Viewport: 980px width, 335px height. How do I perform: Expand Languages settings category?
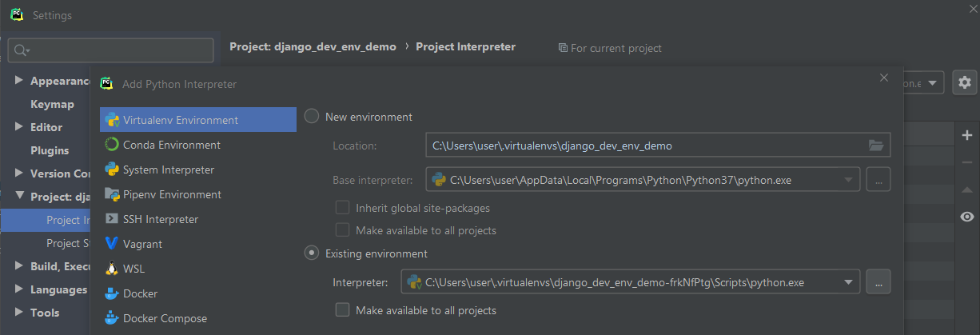coord(21,289)
